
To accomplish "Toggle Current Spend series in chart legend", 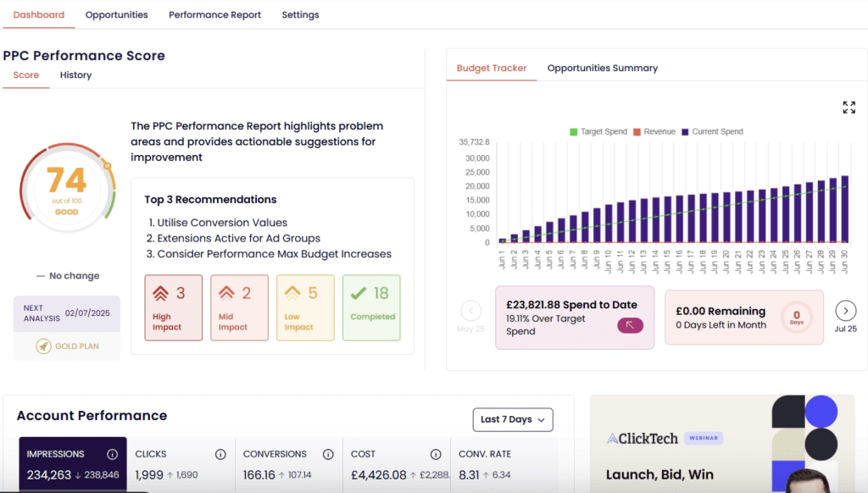I will [712, 131].
